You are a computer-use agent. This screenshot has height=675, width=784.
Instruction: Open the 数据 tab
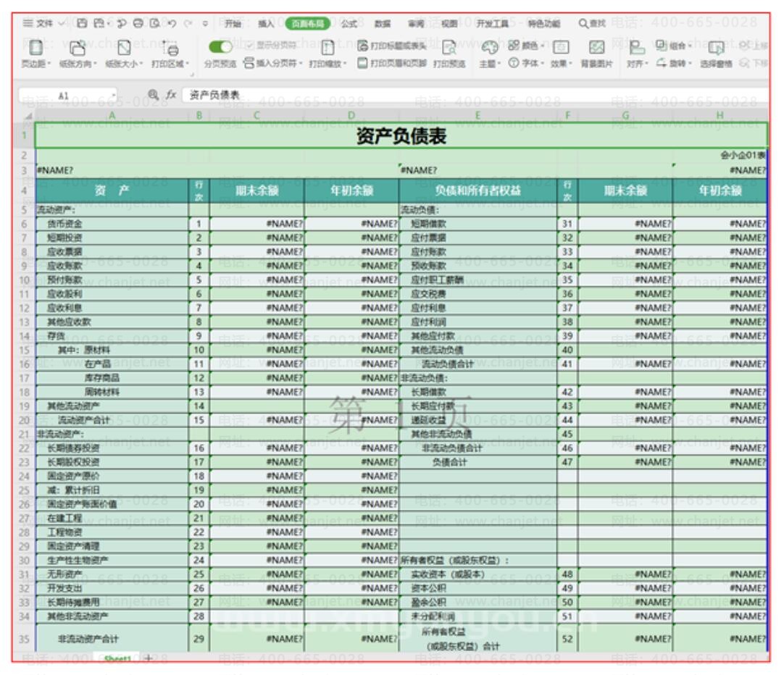[383, 23]
